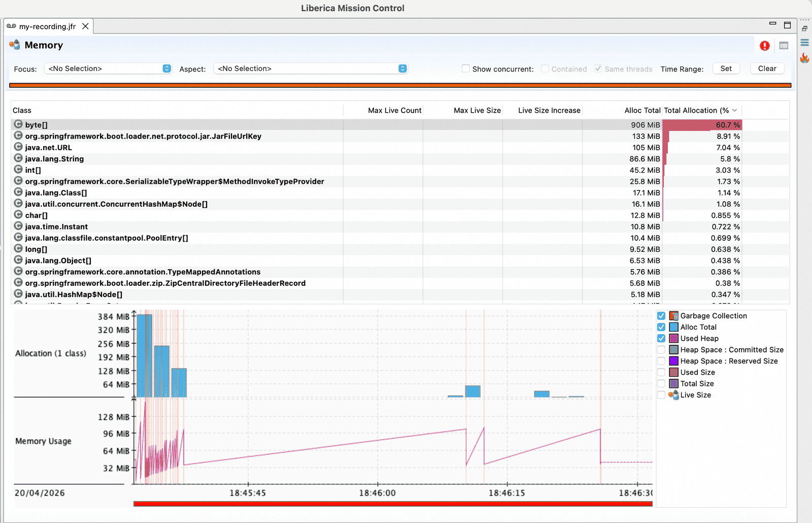Click the restore view icon in right sidebar
The image size is (812, 523).
point(805,28)
